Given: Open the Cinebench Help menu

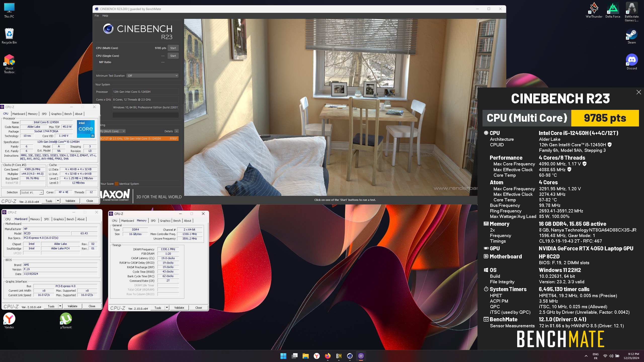Looking at the screenshot, I should [x=105, y=16].
